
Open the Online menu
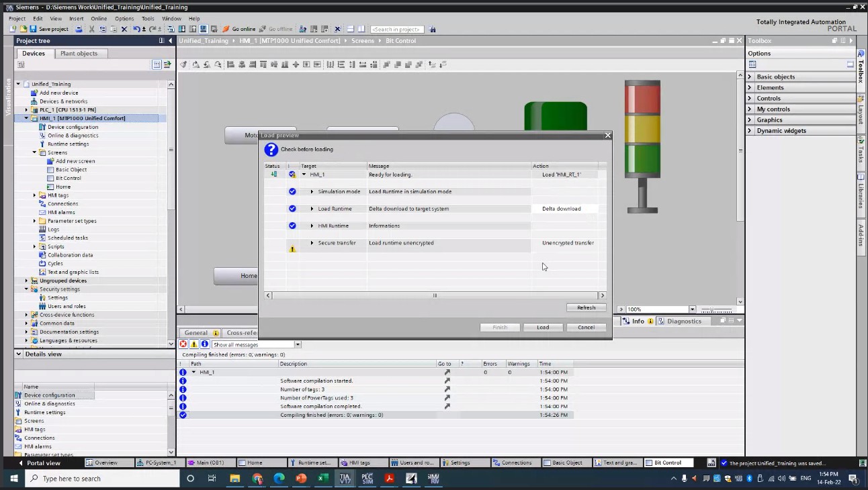click(x=99, y=19)
